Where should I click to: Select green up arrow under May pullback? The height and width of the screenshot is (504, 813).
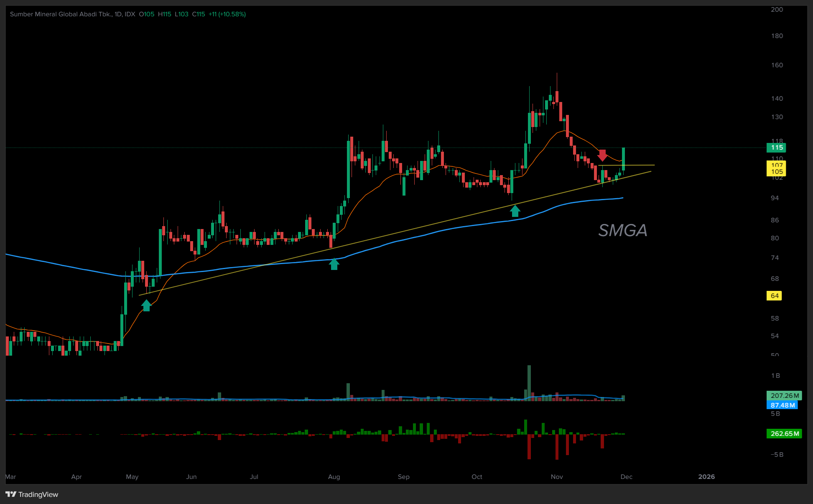click(146, 305)
